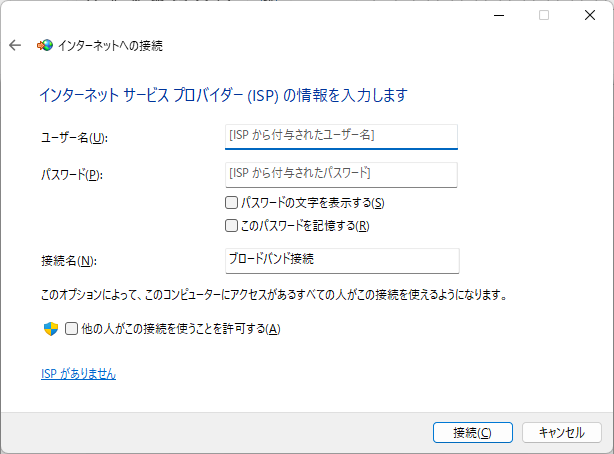Viewport: 614px width, 454px height.
Task: Click the network globe icon beside the title
Action: [45, 46]
